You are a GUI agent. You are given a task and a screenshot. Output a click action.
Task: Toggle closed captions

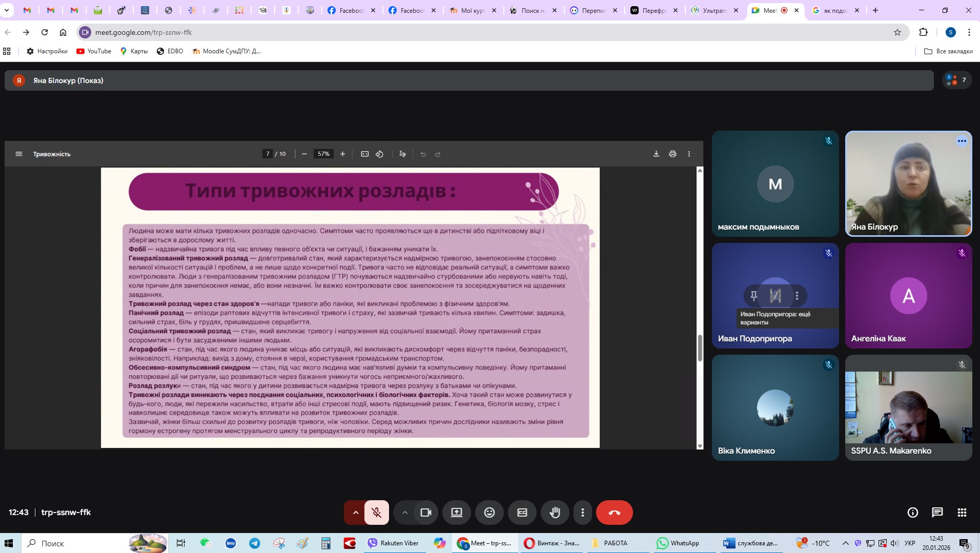click(x=522, y=513)
